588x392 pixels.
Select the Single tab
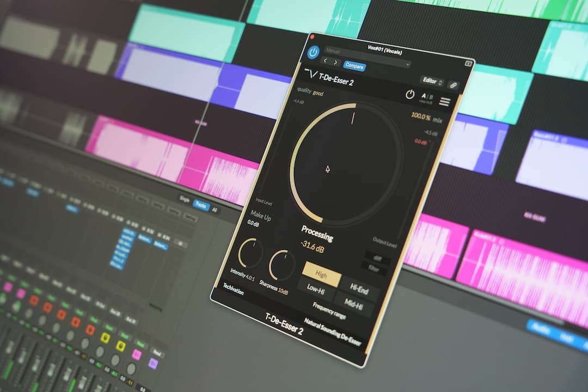(x=183, y=198)
